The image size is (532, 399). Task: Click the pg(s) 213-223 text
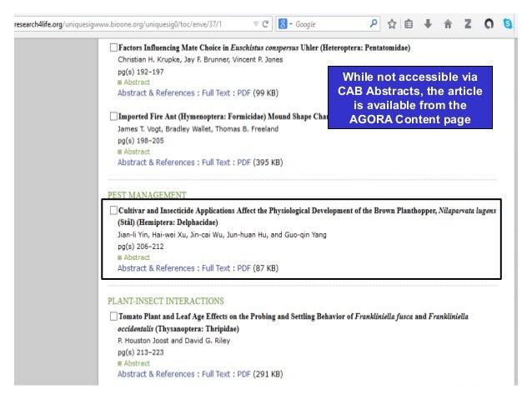tap(140, 352)
